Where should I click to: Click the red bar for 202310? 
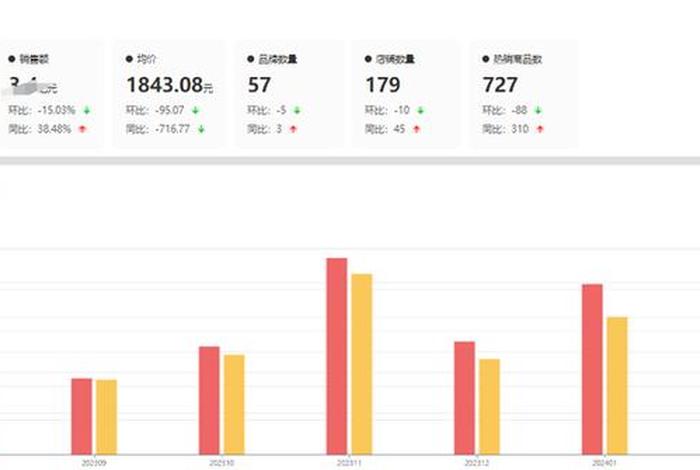(209, 400)
